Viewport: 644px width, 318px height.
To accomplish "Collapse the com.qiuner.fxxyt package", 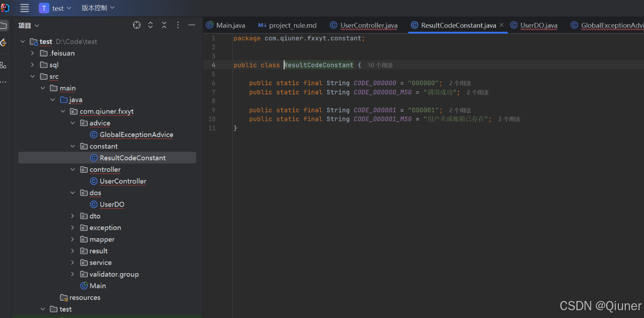I will (x=63, y=111).
